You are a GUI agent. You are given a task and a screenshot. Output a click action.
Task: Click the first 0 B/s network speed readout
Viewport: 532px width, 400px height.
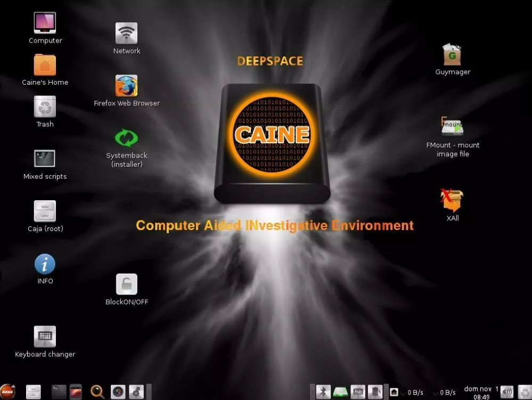(415, 393)
